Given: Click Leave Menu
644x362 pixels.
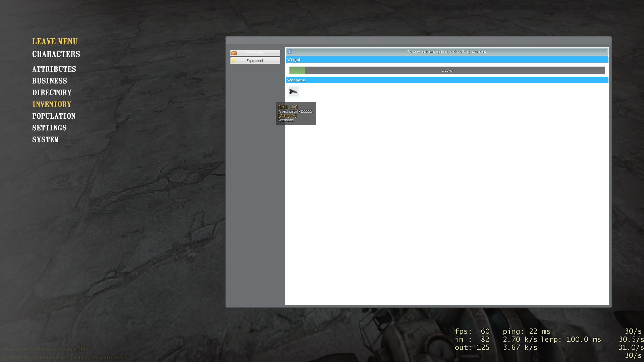Looking at the screenshot, I should 55,42.
